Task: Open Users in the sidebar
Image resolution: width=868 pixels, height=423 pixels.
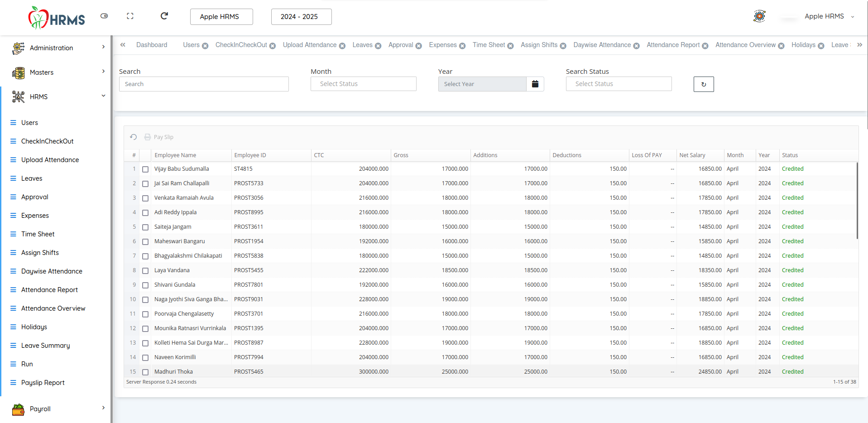Action: pos(29,123)
